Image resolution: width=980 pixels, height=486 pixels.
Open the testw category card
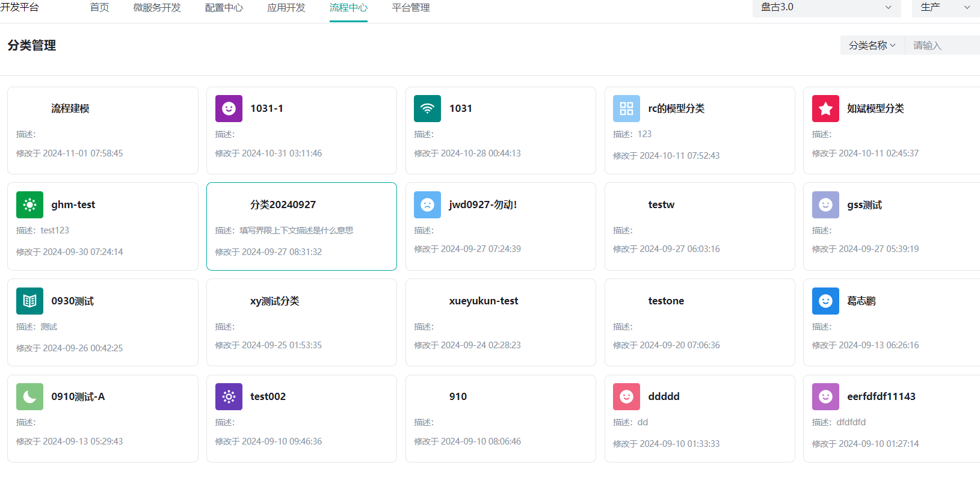pos(700,227)
